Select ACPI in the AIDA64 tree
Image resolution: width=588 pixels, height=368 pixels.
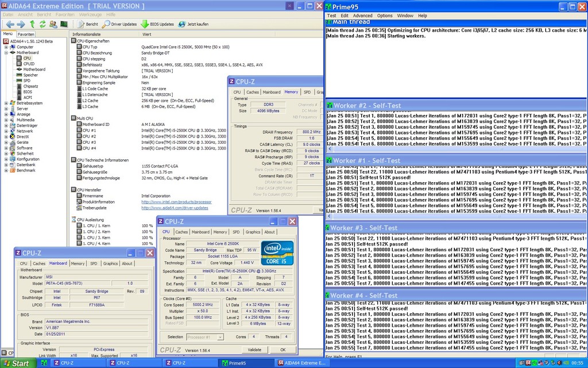[x=28, y=98]
